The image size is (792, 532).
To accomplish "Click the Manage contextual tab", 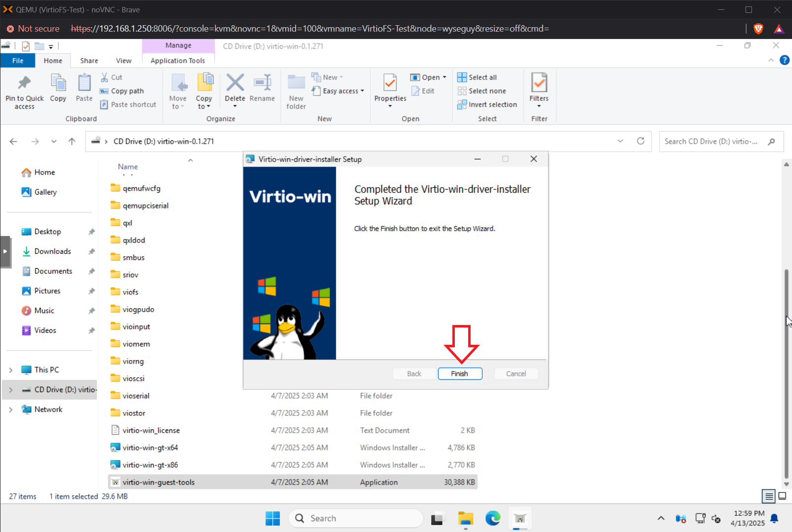I will coord(178,45).
